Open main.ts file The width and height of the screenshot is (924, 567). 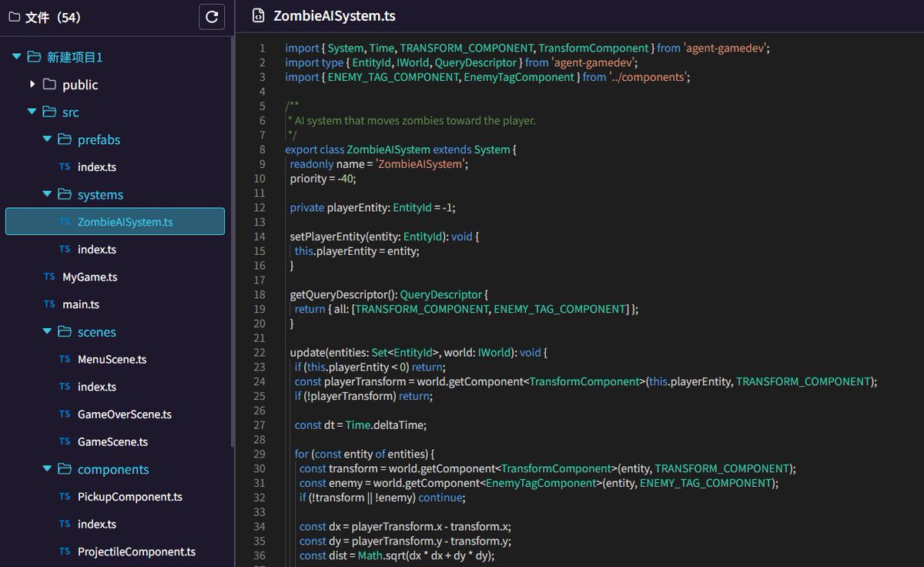tap(81, 304)
